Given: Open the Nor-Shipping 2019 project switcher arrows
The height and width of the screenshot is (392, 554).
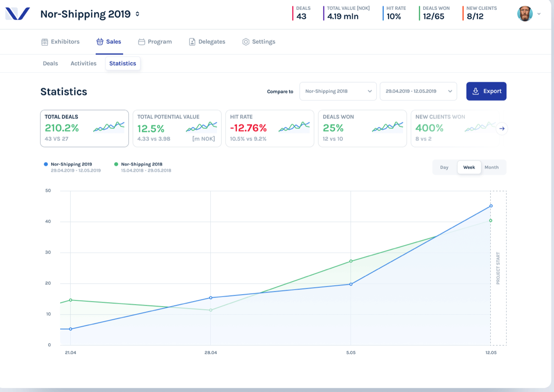Looking at the screenshot, I should coord(137,14).
